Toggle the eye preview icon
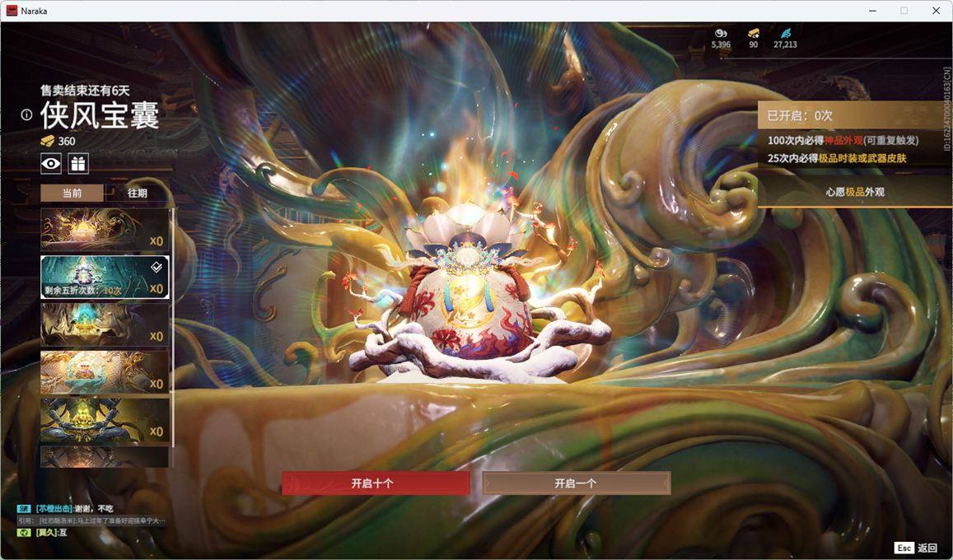Screen dimensions: 953x560 [51, 163]
